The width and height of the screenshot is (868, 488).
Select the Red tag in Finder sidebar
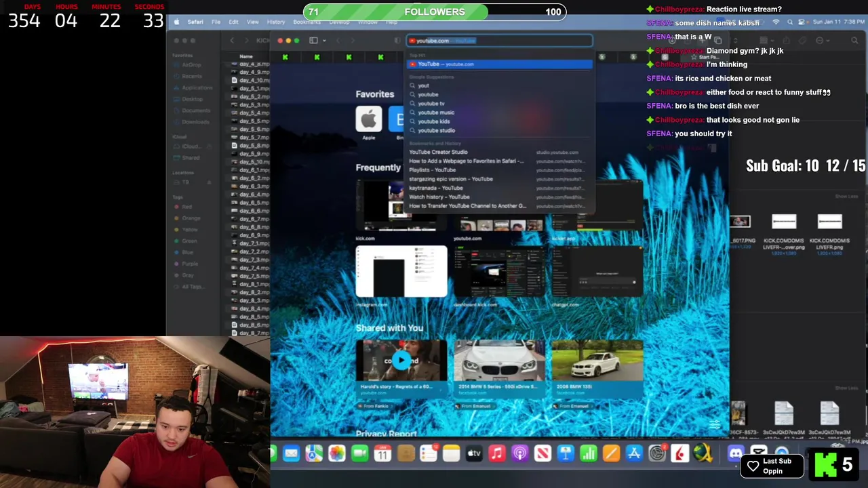coord(186,207)
